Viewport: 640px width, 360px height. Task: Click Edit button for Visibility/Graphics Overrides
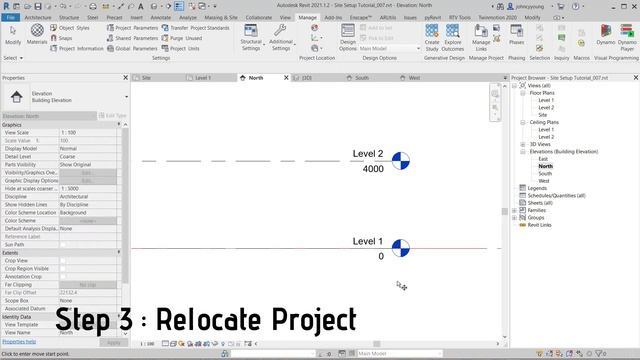(87, 173)
